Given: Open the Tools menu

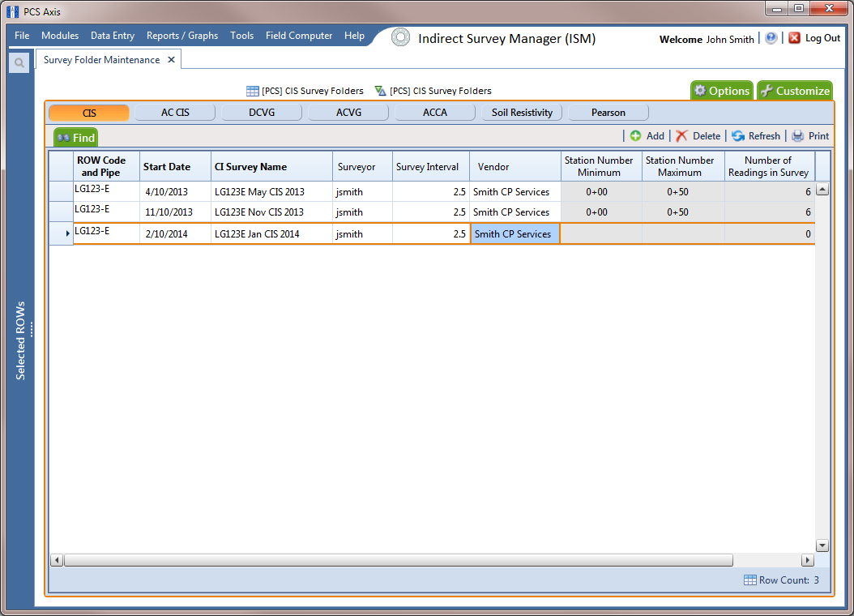Looking at the screenshot, I should 241,36.
